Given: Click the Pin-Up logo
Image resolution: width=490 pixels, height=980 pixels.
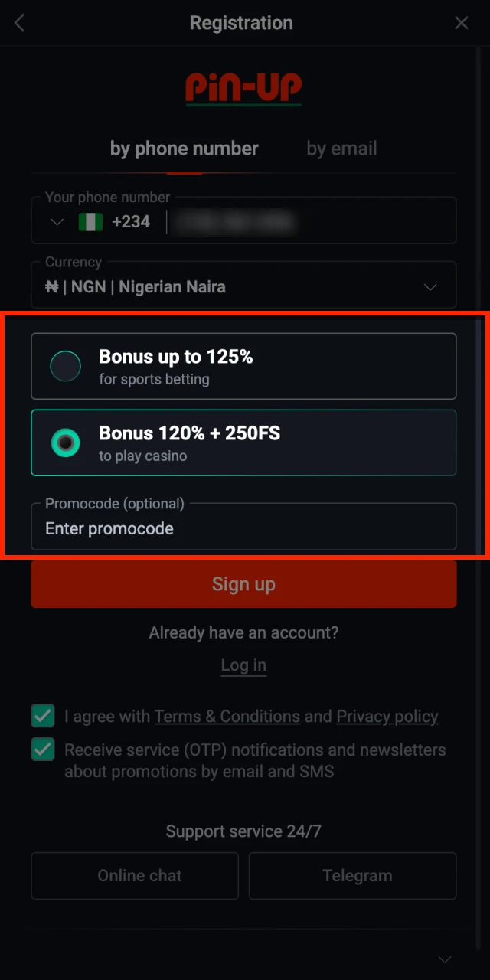Looking at the screenshot, I should (x=243, y=89).
